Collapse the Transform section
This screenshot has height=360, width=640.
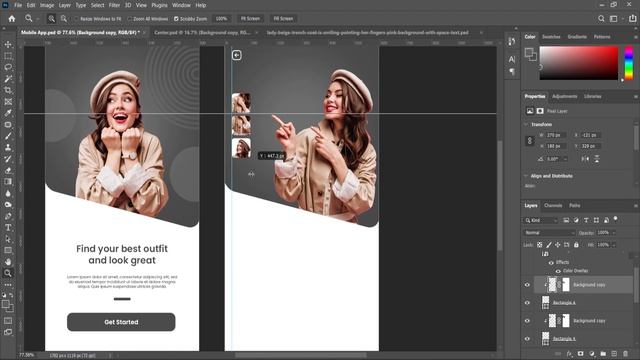click(x=526, y=124)
